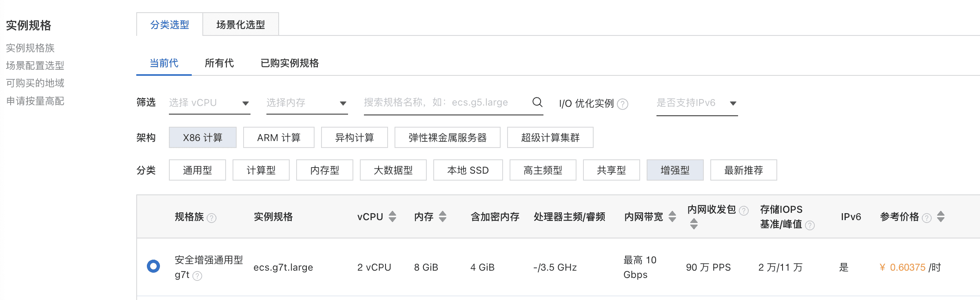Screen dimensions: 980x300
Task: Switch to the 所有代 tab
Action: 219,63
